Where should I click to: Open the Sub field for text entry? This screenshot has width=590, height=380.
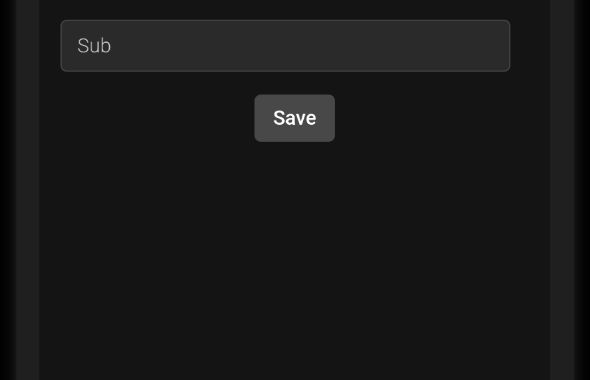(285, 46)
